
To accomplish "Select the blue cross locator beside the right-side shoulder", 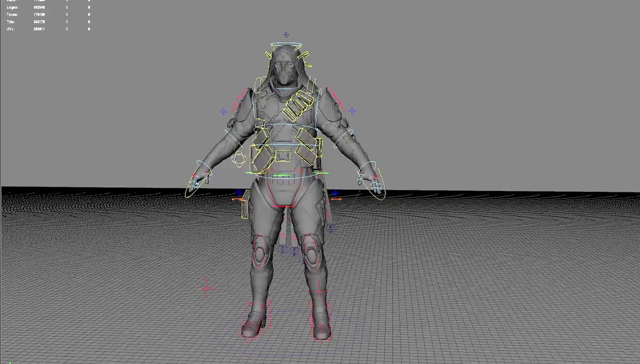I will point(352,111).
